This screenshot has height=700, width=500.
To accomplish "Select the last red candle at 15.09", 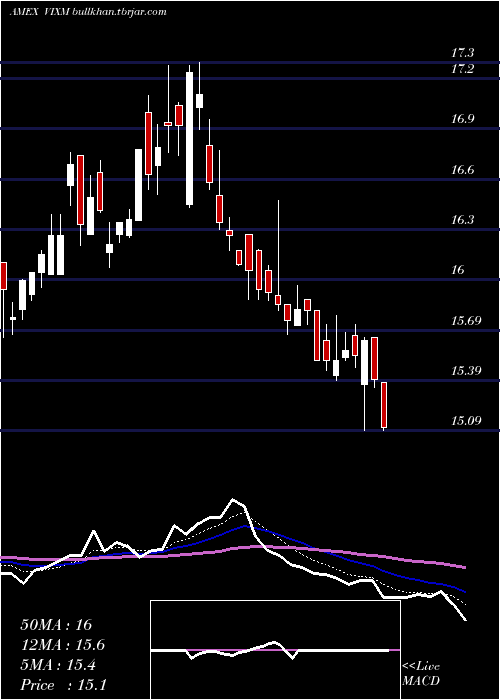I will coord(383,405).
